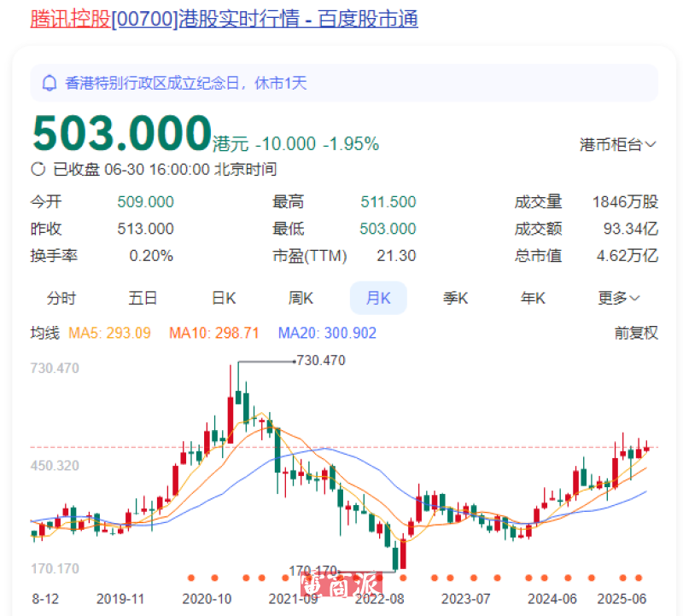This screenshot has width=683, height=616.
Task: Open the 腾讯控股[00700] 百度股市通 title link
Action: pos(225,19)
